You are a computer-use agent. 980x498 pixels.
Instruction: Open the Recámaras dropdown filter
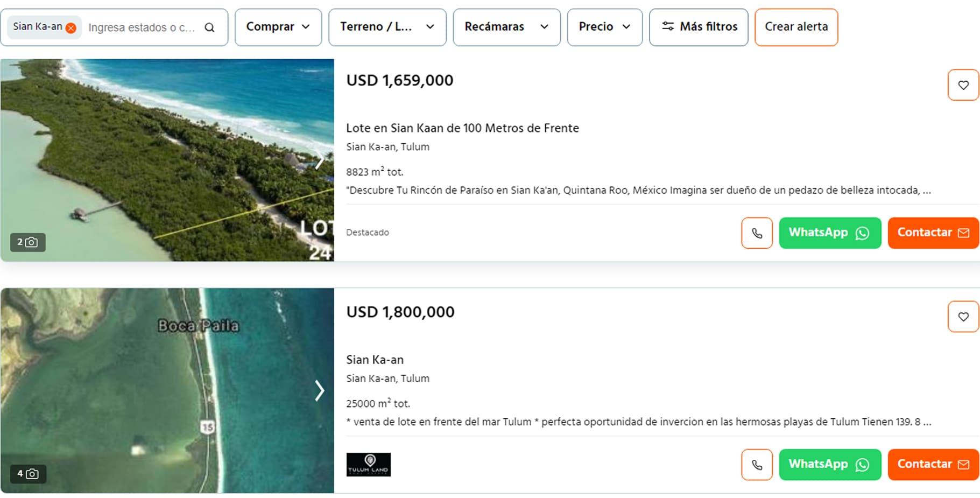[x=506, y=27]
